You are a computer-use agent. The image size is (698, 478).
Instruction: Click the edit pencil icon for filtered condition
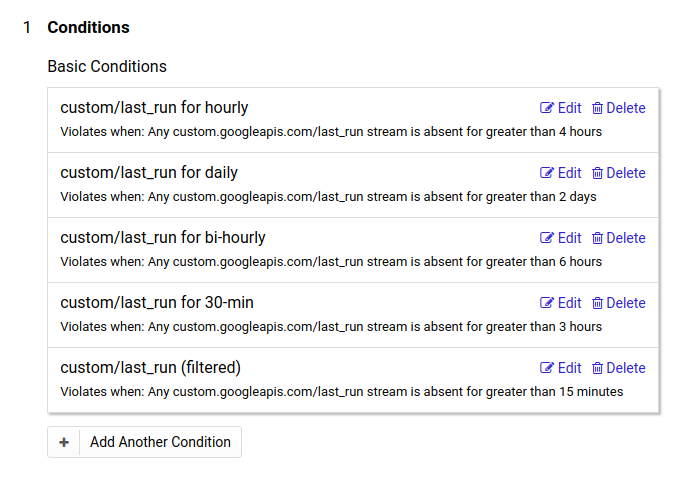pos(547,368)
